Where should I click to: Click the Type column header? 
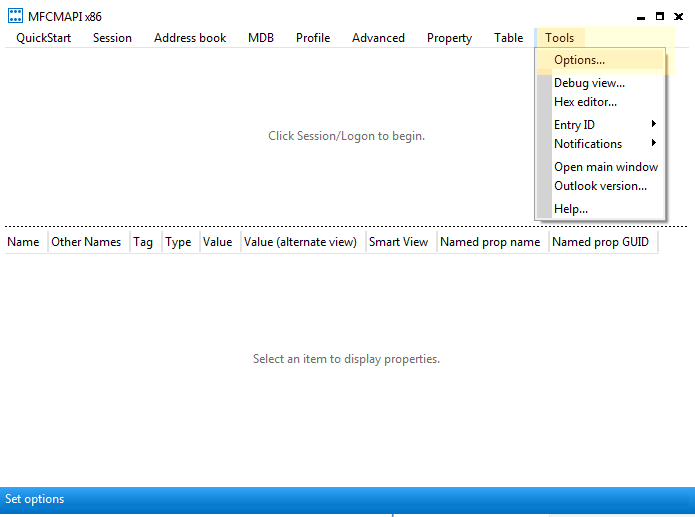coord(181,242)
